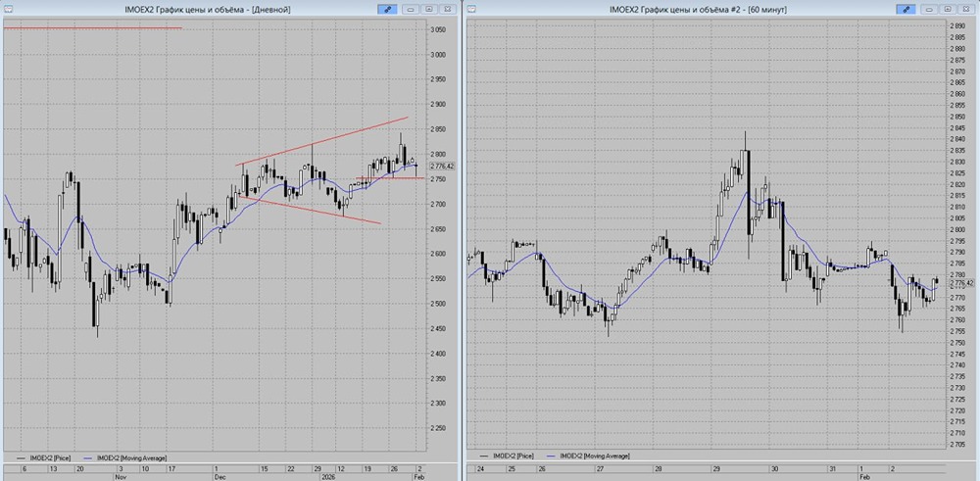Click date 17 on the daily chart time axis
This screenshot has width=980, height=481.
[x=171, y=468]
